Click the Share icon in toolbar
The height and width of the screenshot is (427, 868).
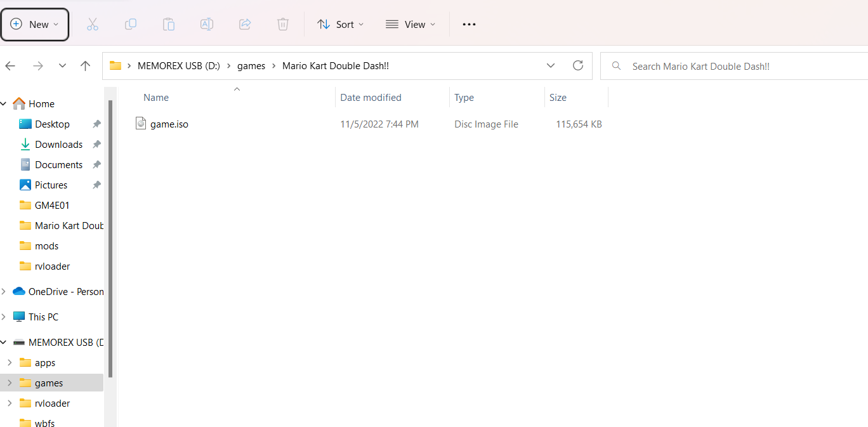tap(245, 24)
